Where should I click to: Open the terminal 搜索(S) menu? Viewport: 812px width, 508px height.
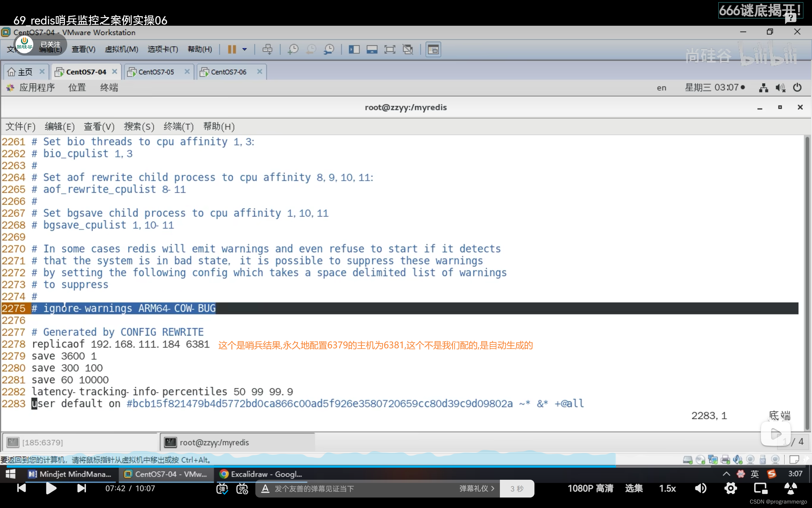139,127
